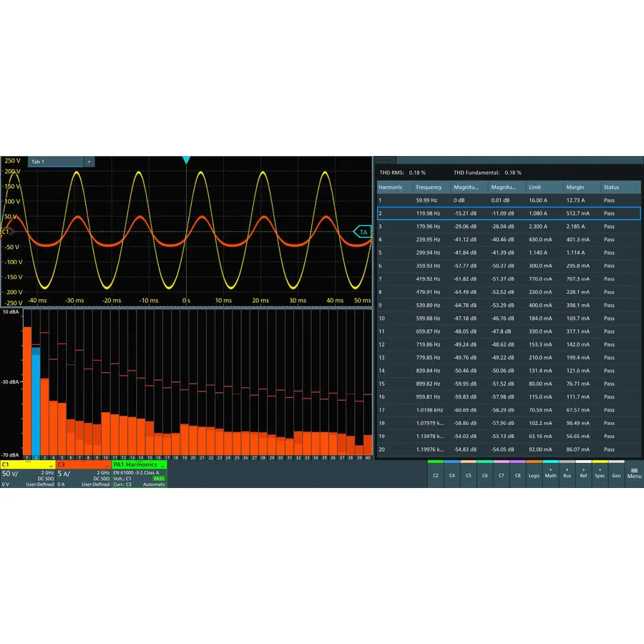Open the Logic channels panel
This screenshot has height=644, width=644.
(535, 476)
